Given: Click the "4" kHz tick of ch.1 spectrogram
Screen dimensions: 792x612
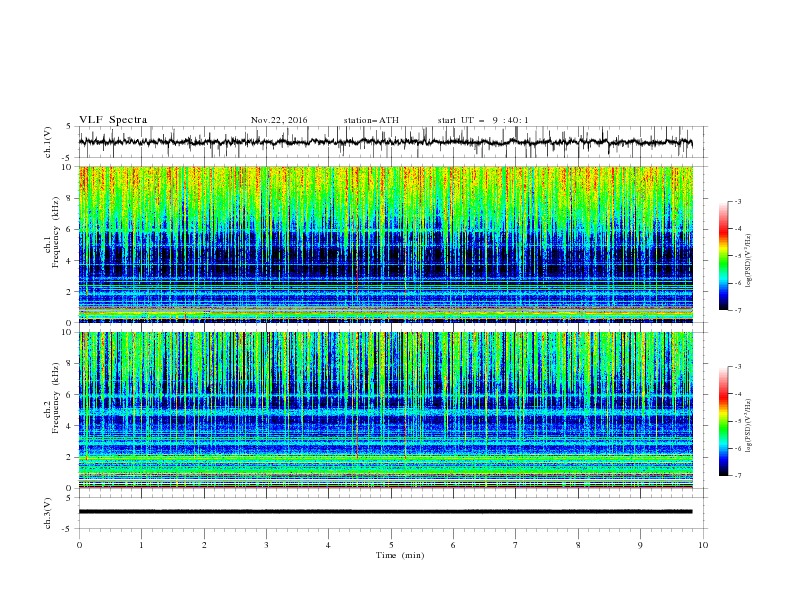Looking at the screenshot, I should [71, 261].
